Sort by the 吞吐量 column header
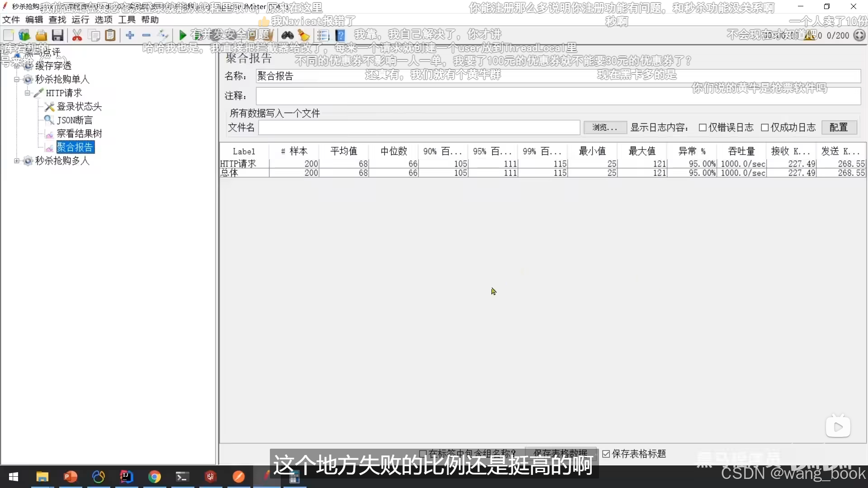 [741, 151]
